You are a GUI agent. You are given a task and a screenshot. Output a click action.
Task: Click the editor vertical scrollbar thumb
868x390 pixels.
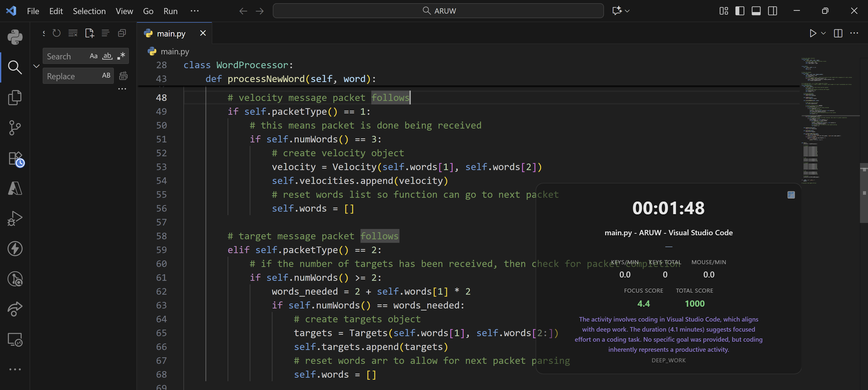click(864, 193)
